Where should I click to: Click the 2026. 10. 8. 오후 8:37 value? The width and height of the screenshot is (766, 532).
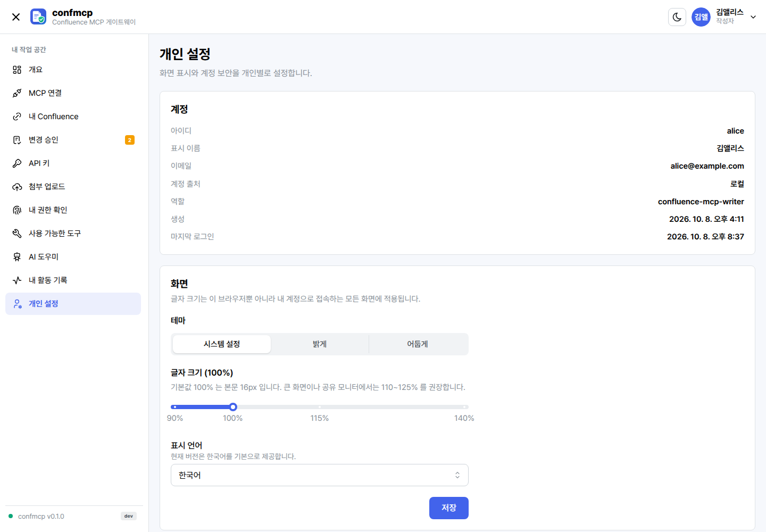705,237
